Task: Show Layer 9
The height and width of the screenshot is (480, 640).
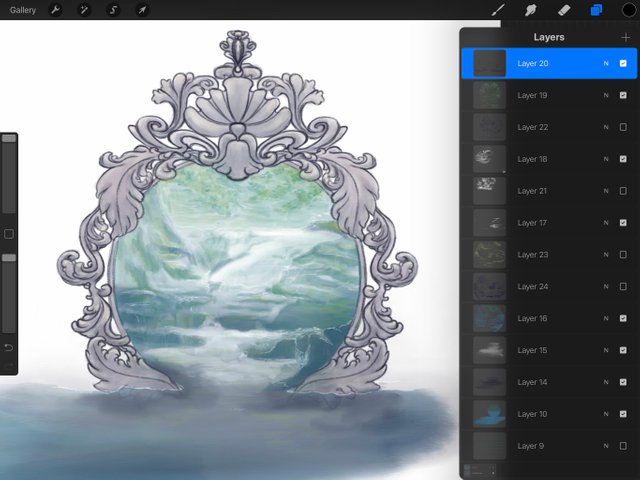Action: (x=623, y=446)
